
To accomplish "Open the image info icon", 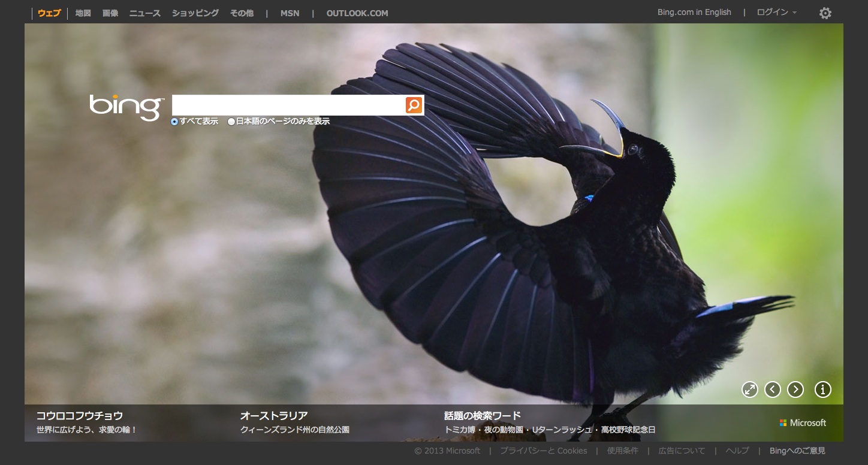I will pos(823,389).
